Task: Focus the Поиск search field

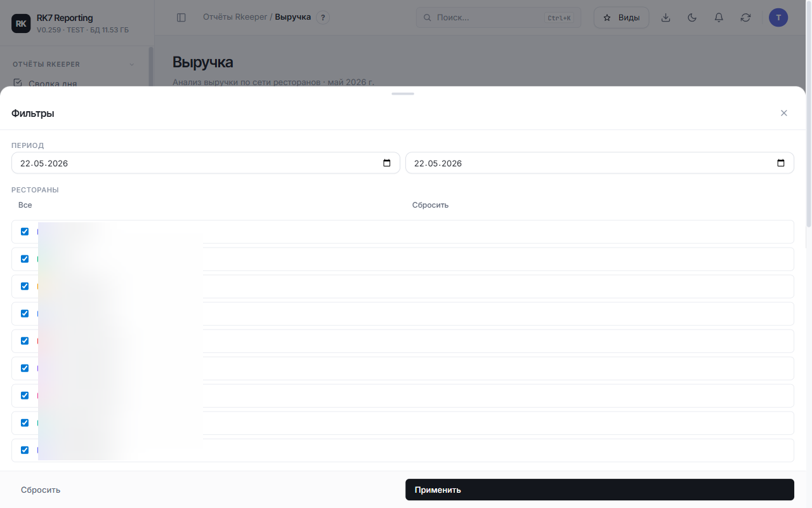Action: (498, 18)
